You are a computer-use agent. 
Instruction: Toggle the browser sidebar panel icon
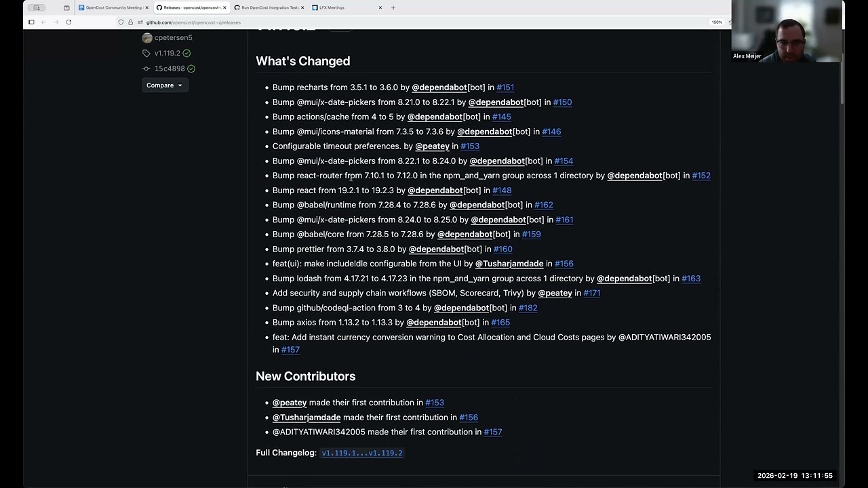tap(31, 22)
